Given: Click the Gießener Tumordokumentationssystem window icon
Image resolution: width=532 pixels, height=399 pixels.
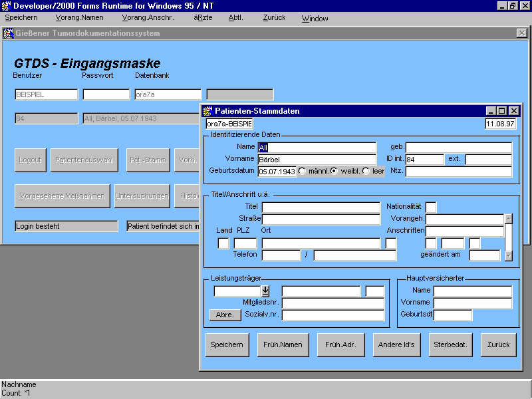Looking at the screenshot, I should click(8, 33).
